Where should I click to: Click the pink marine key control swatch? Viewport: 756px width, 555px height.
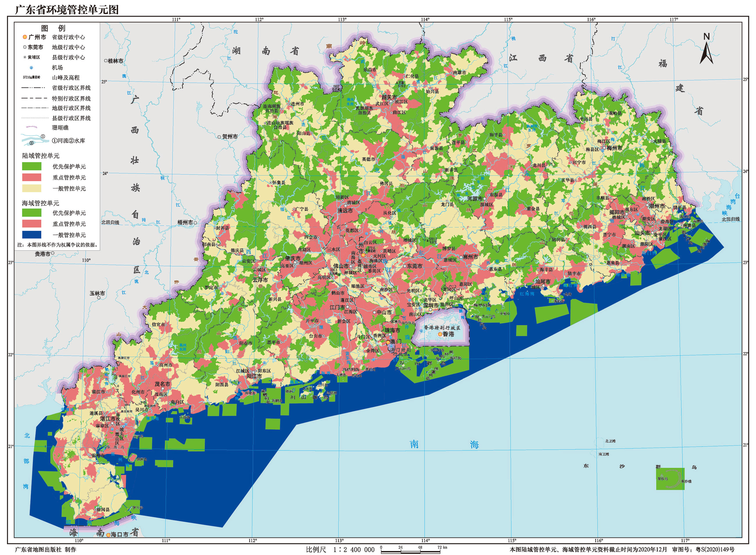pos(32,223)
